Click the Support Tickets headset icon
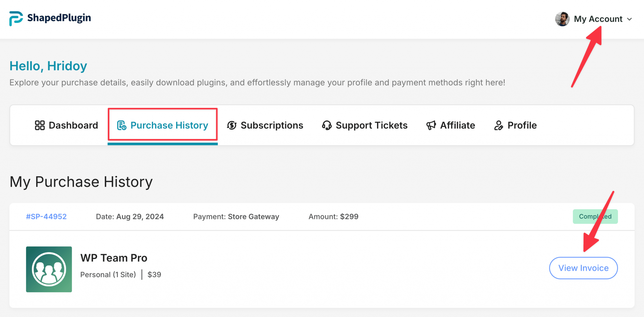 327,125
